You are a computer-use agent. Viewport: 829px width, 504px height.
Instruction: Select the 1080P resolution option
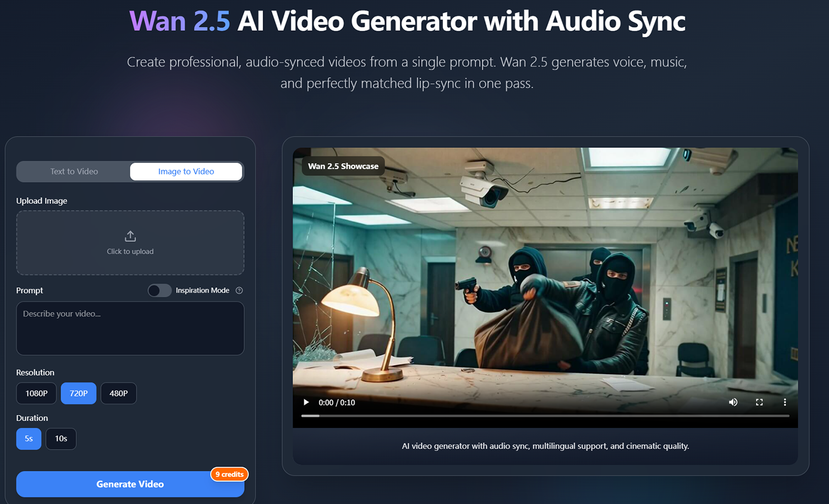[x=36, y=393]
